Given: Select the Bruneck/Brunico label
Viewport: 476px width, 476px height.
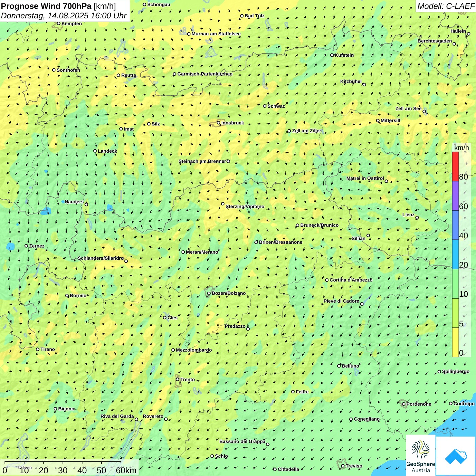Looking at the screenshot, I should coord(319,225).
